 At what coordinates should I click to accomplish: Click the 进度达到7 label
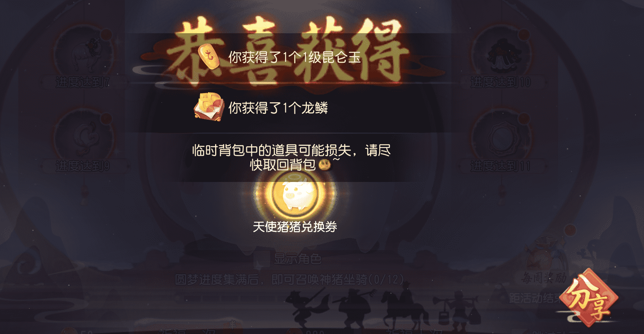click(x=83, y=82)
